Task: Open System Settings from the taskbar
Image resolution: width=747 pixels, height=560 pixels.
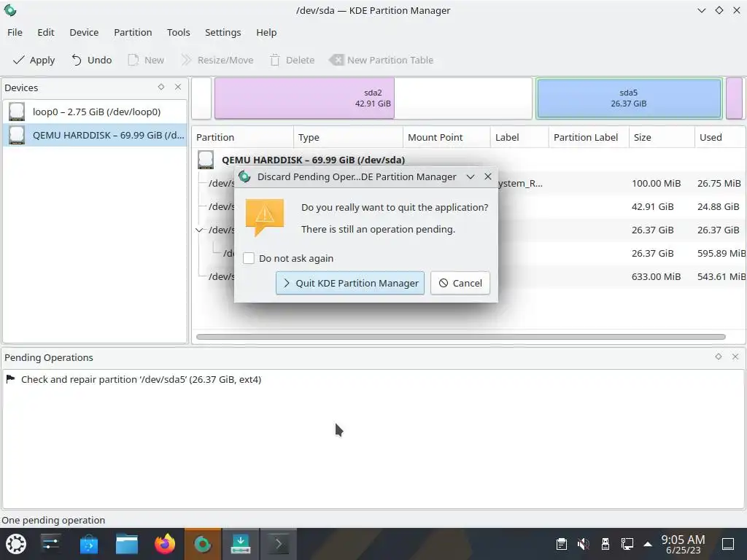Action: [50, 544]
